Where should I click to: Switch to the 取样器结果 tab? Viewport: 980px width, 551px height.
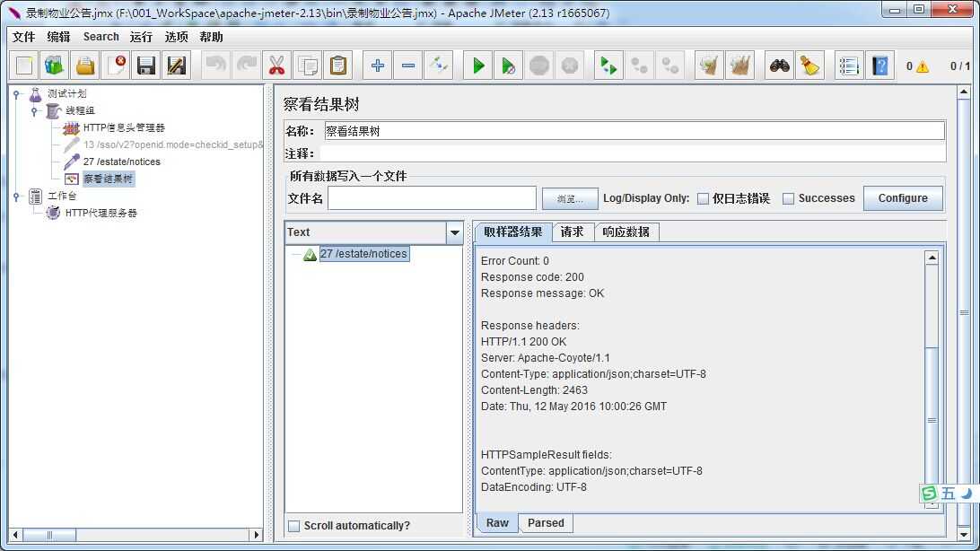click(513, 232)
